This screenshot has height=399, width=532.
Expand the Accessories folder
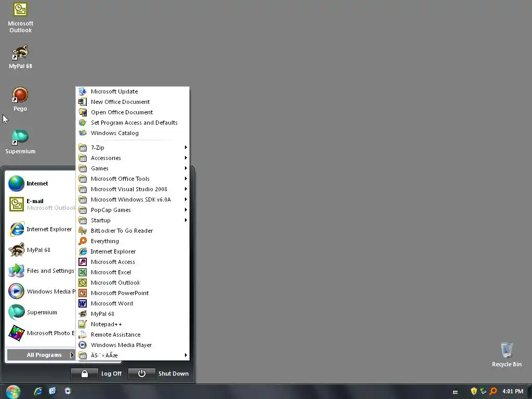coord(132,158)
